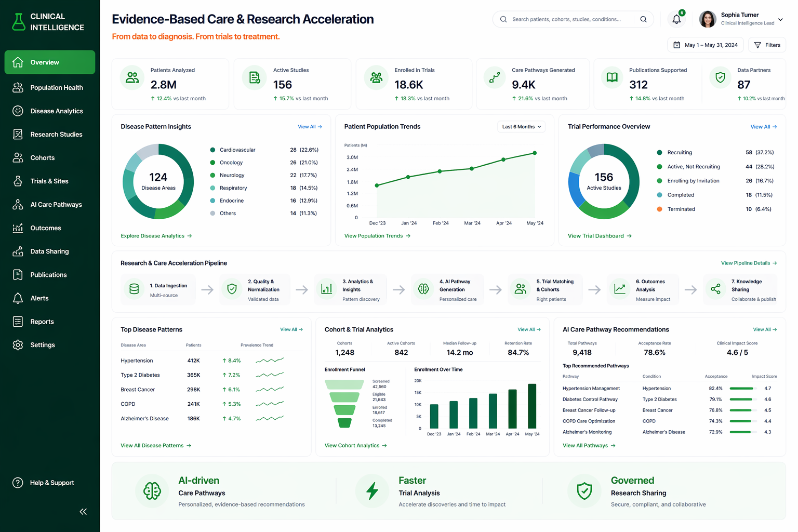Click the May '24 enrollment bar
This screenshot has height=532, width=798.
(x=532, y=406)
